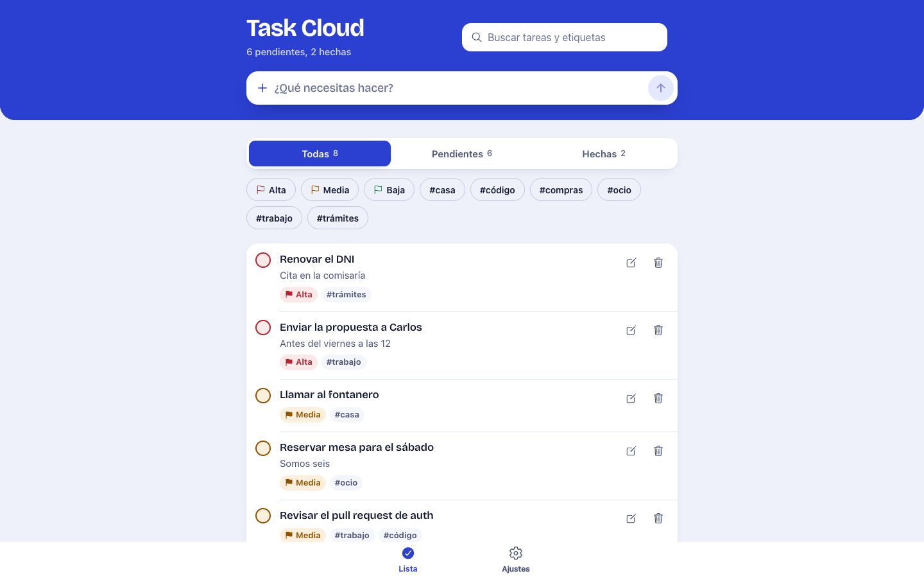
Task: Click #casa tag on Llamar al fontanero
Action: 347,414
